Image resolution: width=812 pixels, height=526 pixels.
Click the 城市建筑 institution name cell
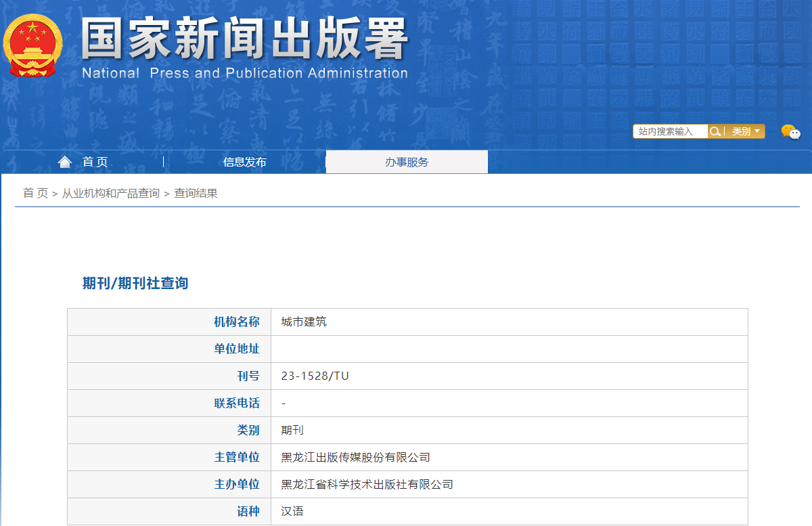tap(304, 322)
